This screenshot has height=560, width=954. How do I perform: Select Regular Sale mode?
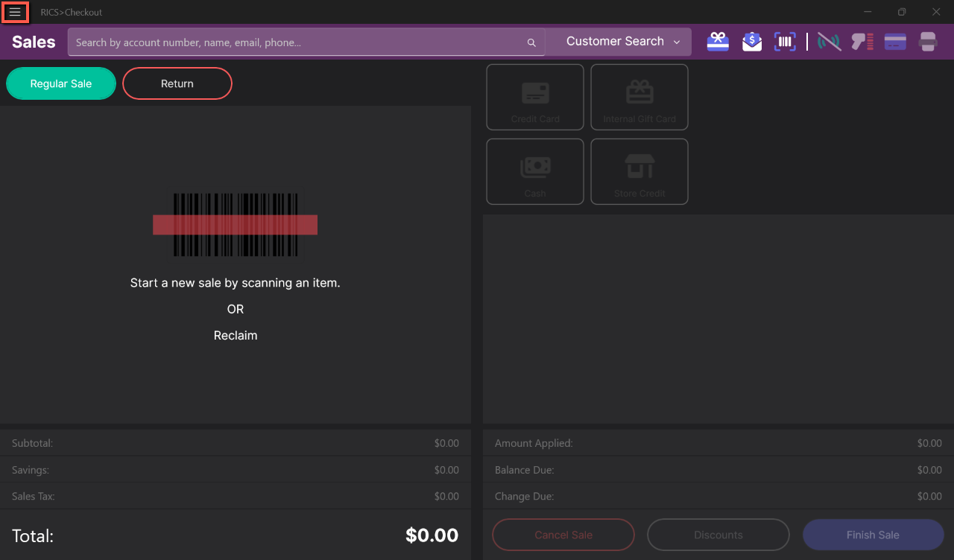point(61,83)
